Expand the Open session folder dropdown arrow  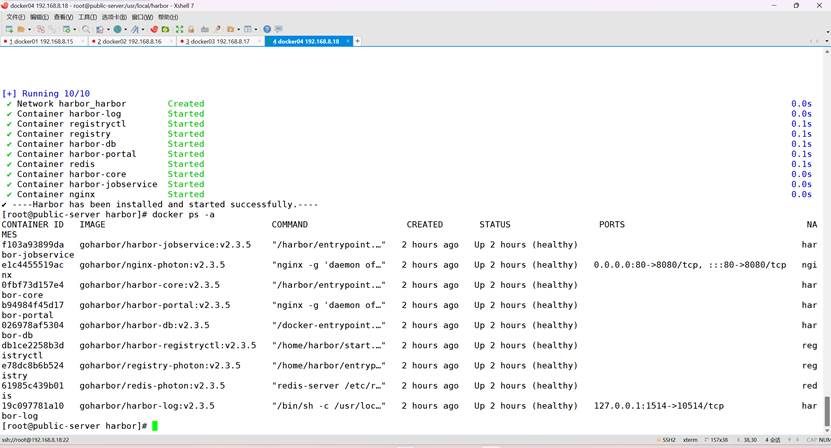(30, 29)
